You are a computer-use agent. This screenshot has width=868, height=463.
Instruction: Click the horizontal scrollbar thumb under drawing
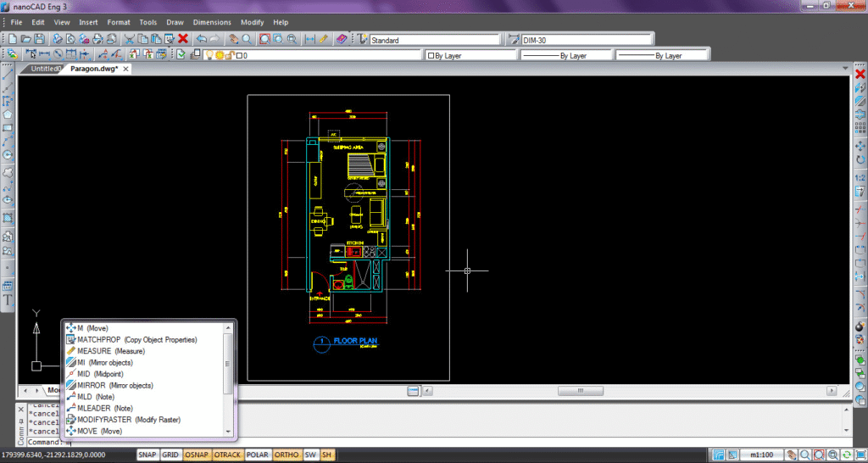point(580,391)
